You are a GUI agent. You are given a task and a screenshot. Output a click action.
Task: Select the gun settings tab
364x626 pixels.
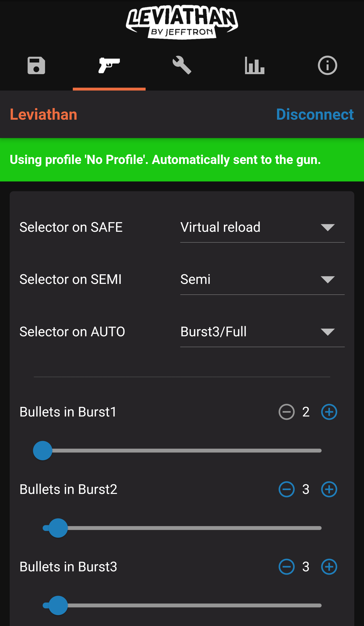tap(109, 66)
